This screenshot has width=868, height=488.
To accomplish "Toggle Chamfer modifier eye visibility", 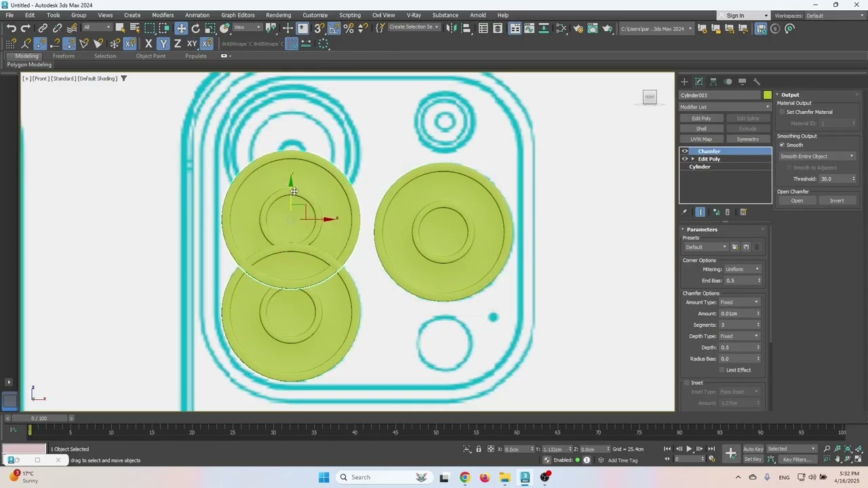I will (x=685, y=151).
